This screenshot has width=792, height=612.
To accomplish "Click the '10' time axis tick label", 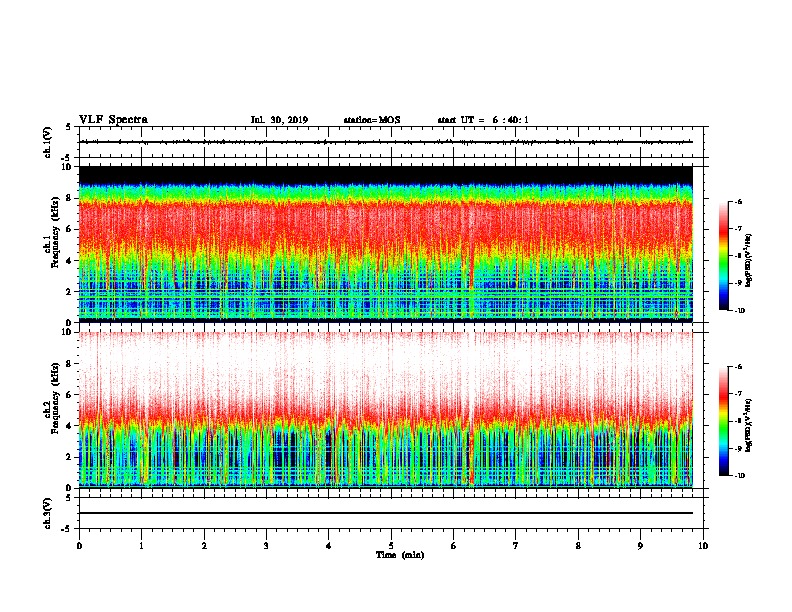I will point(703,546).
